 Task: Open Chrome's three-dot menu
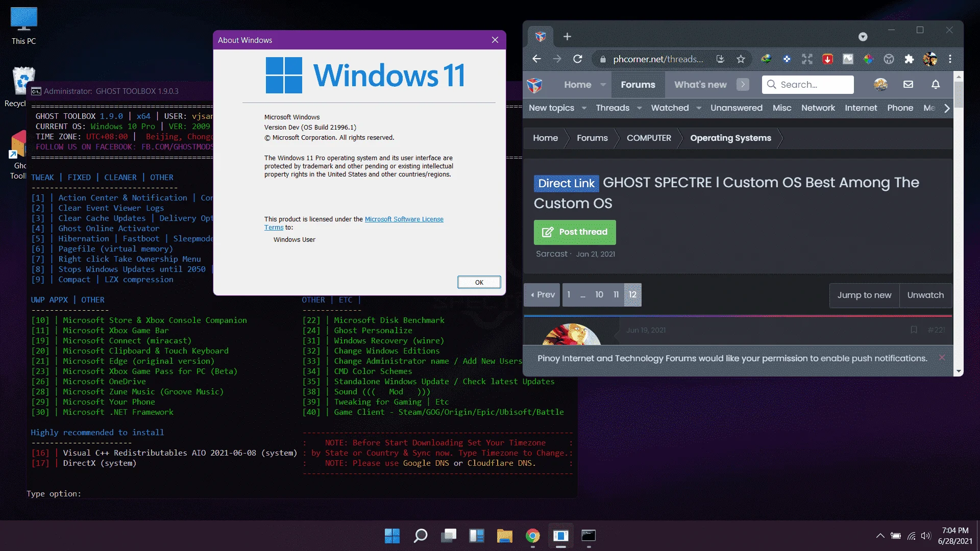pyautogui.click(x=950, y=59)
